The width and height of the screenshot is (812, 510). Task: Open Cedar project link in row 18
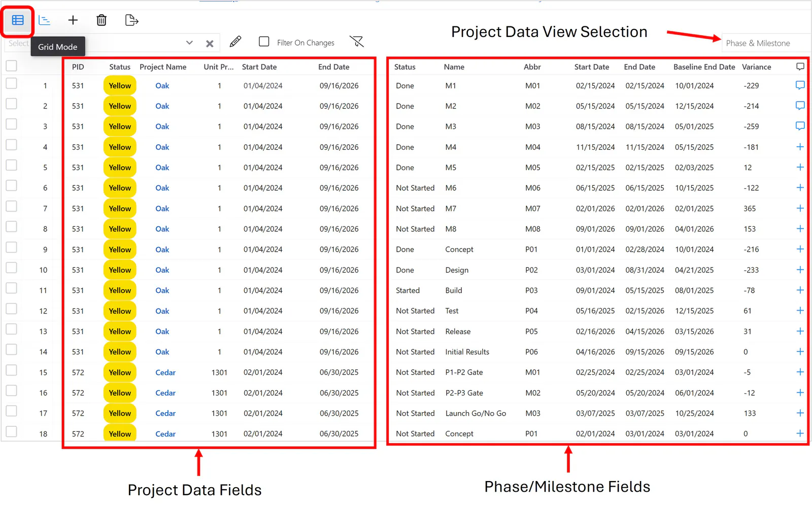point(165,434)
